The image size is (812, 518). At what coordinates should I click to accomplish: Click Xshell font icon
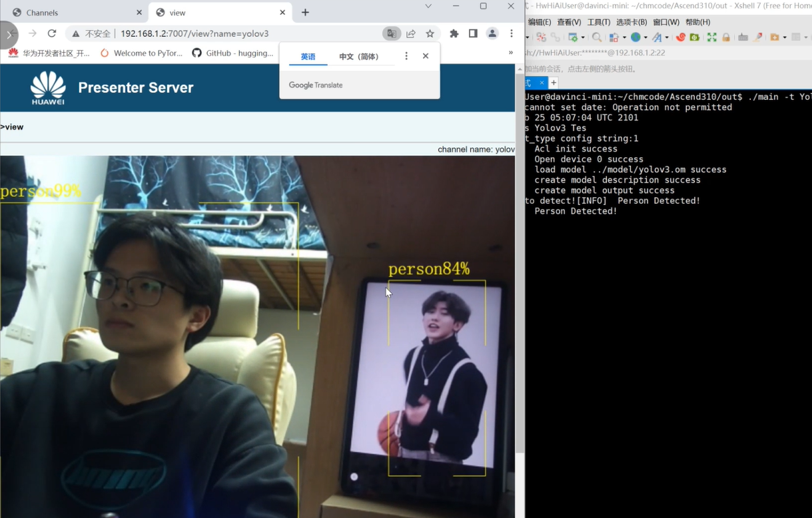657,37
